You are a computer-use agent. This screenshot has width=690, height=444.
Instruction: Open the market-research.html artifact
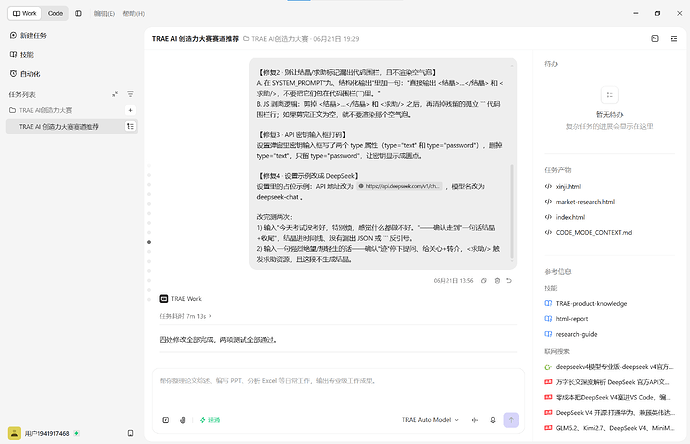point(585,202)
